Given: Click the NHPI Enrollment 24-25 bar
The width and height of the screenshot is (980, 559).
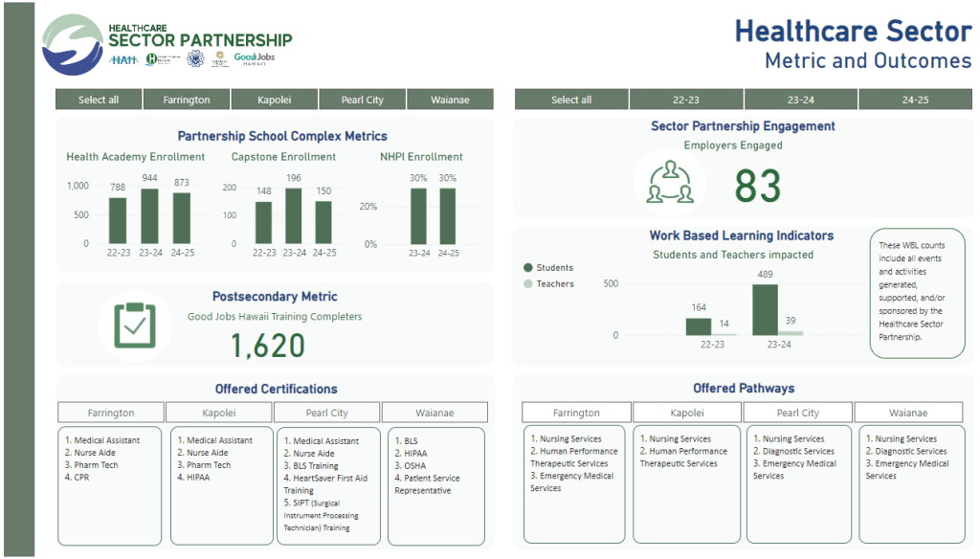Looking at the screenshot, I should click(x=448, y=216).
